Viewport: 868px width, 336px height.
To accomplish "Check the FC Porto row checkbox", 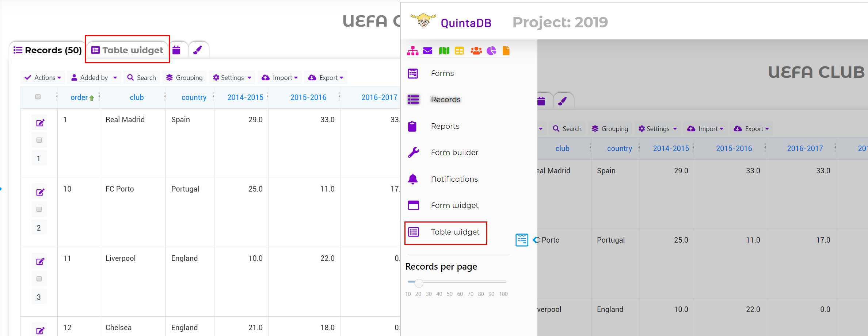I will (x=39, y=209).
